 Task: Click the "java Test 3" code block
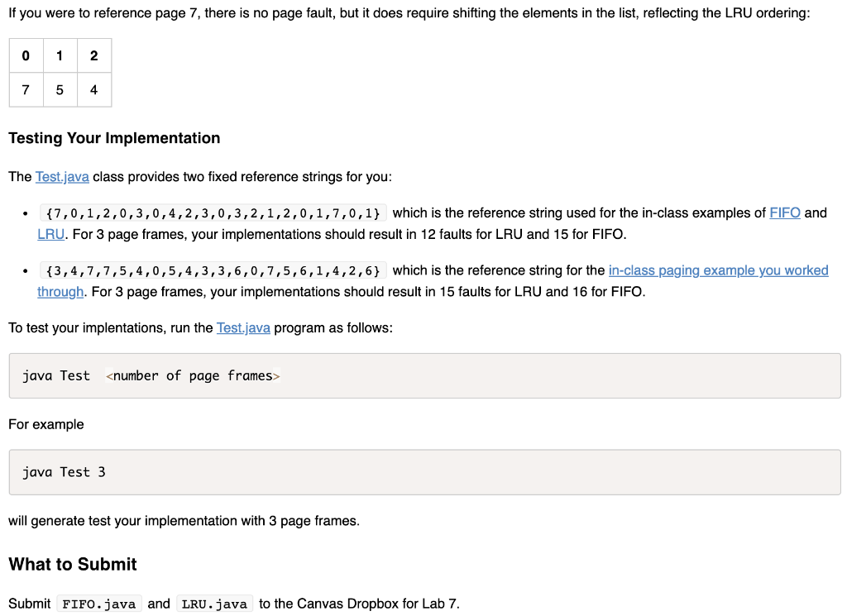tap(424, 472)
